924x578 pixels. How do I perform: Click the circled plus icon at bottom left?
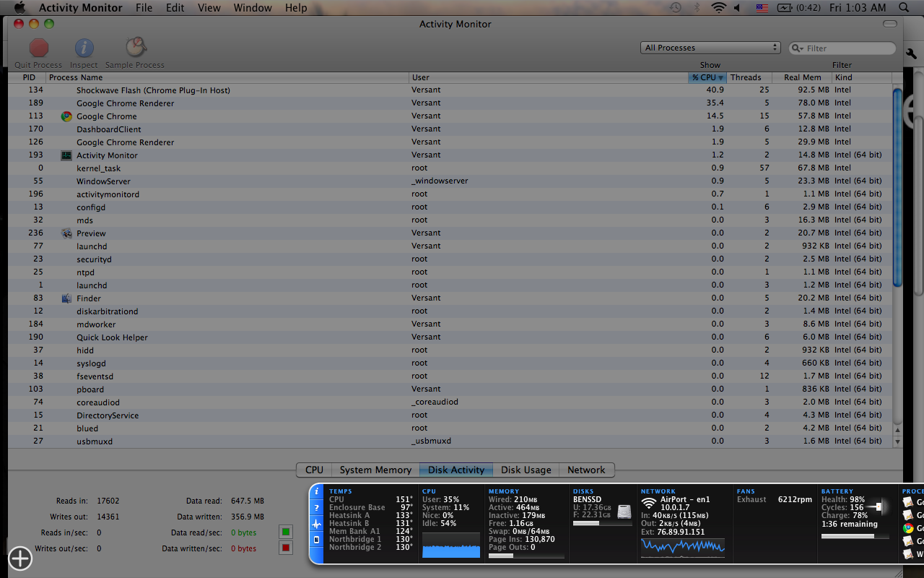(20, 558)
